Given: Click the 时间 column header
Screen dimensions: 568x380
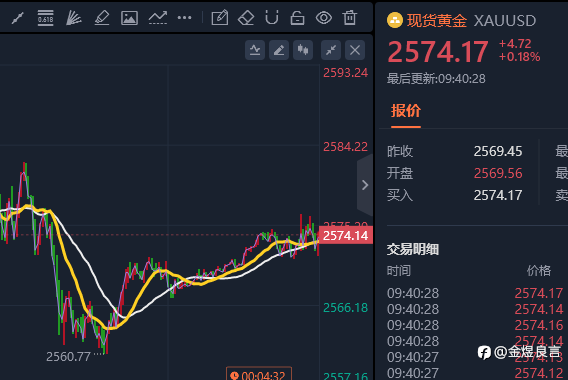Looking at the screenshot, I should tap(398, 271).
